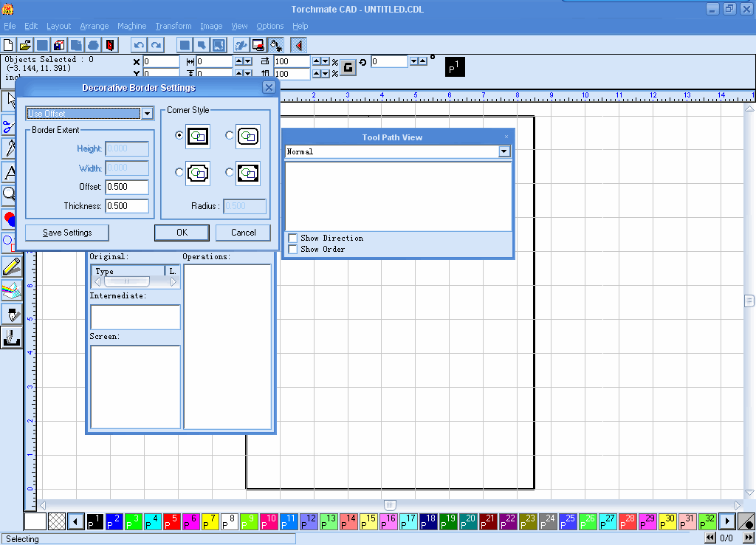Open the Options menu

[270, 26]
